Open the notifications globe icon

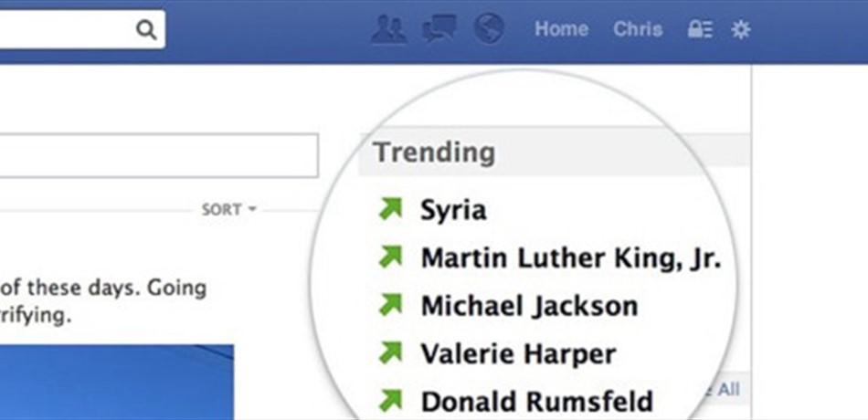[x=490, y=29]
